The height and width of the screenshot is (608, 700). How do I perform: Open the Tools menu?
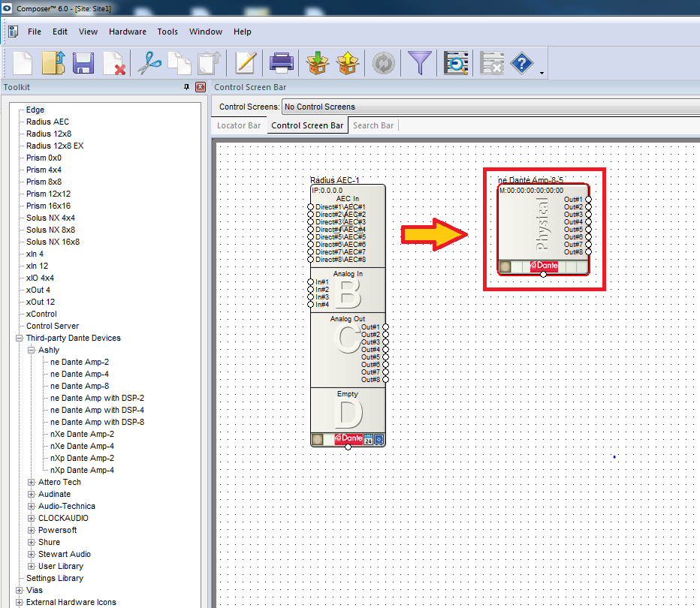(x=167, y=32)
